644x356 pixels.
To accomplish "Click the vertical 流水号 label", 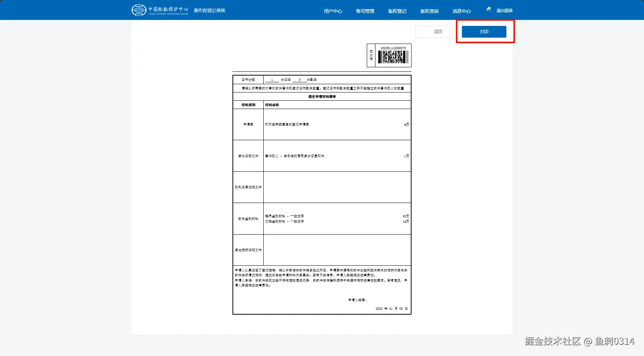I will click(x=371, y=55).
